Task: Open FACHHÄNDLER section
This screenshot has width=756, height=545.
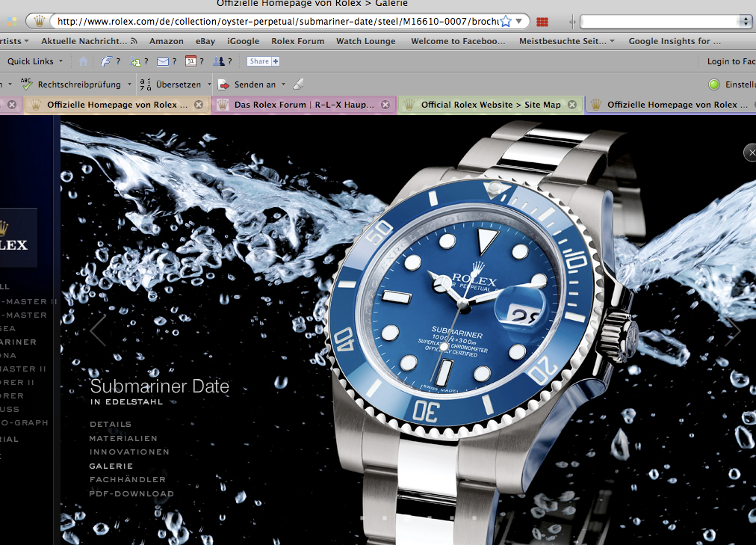Action: 128,479
